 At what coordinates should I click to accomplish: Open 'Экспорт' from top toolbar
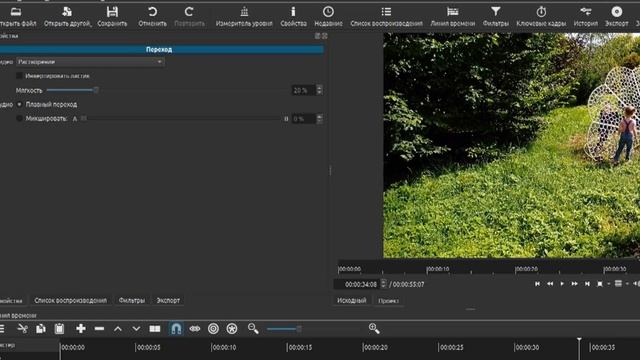coord(616,16)
